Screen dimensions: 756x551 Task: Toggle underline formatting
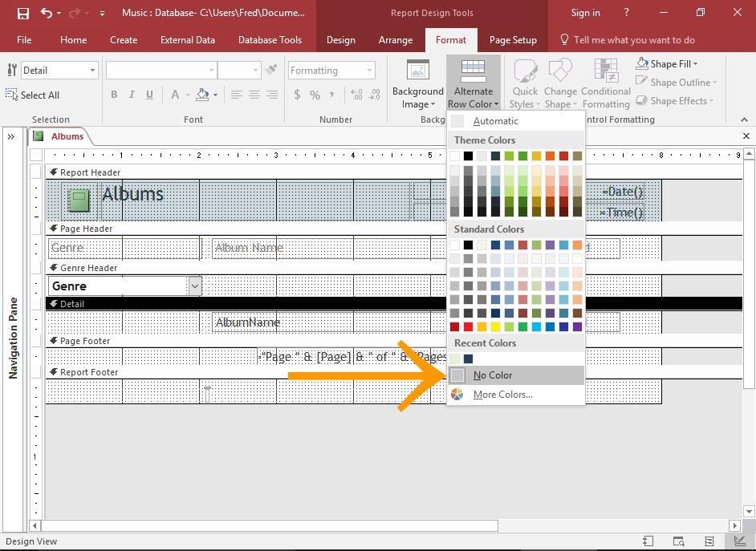tap(148, 95)
